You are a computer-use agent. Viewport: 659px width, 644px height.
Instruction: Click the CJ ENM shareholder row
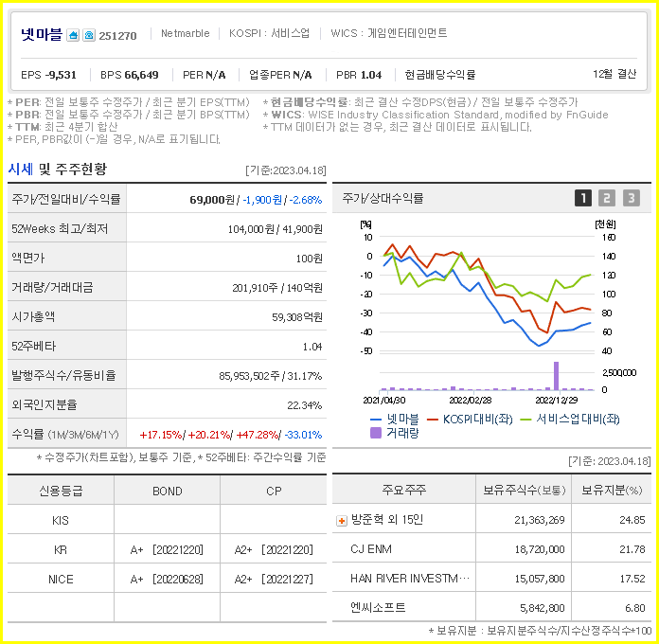491,549
